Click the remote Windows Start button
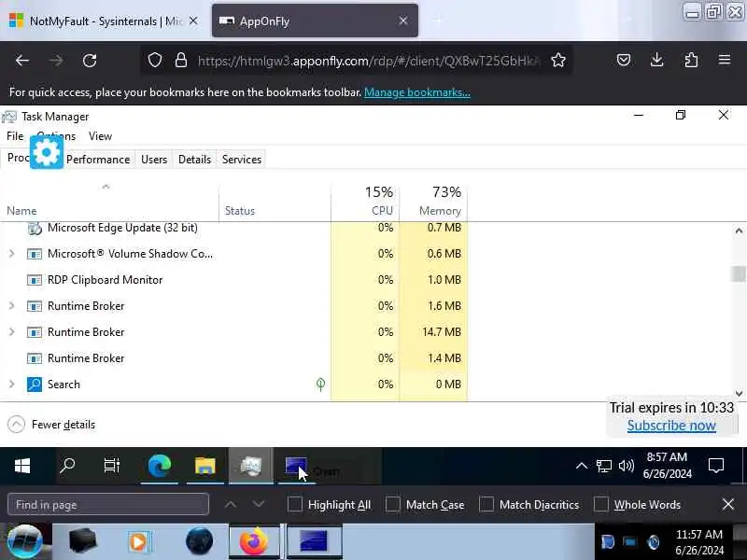747x560 pixels. 22,466
